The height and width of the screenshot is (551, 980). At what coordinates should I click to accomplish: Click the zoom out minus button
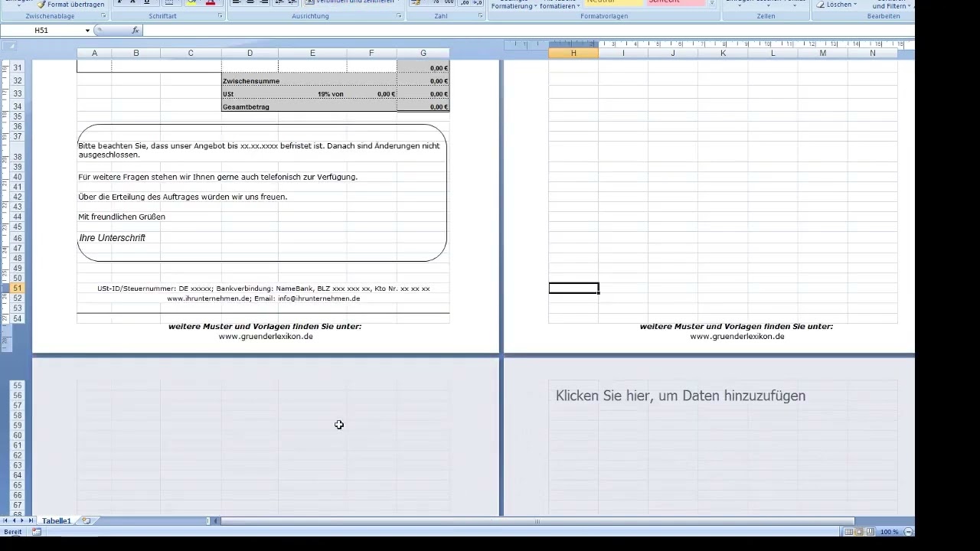click(908, 532)
